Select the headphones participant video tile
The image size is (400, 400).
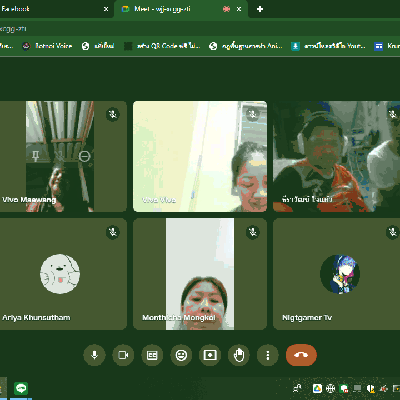point(337,156)
